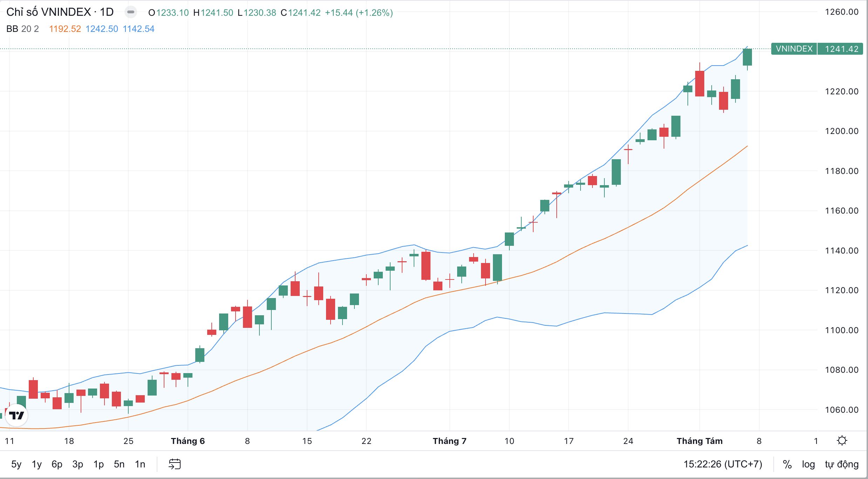Screen dimensions: 868x479
Task: Click the BB lower value 1142.54
Action: (x=139, y=29)
